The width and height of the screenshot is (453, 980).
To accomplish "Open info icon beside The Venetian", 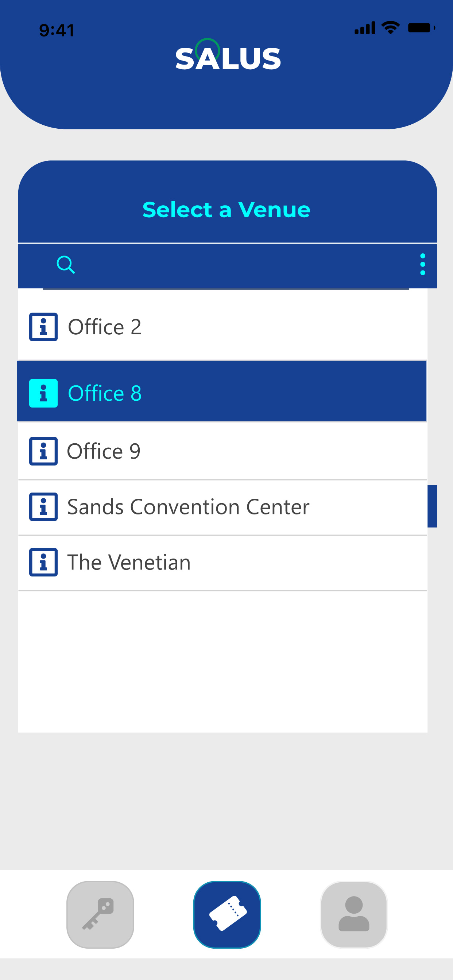I will pos(43,562).
